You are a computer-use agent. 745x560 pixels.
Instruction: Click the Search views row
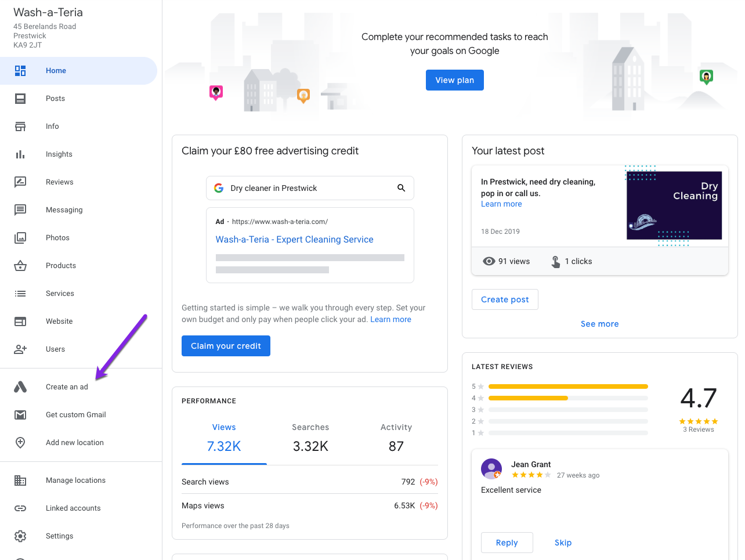point(310,482)
